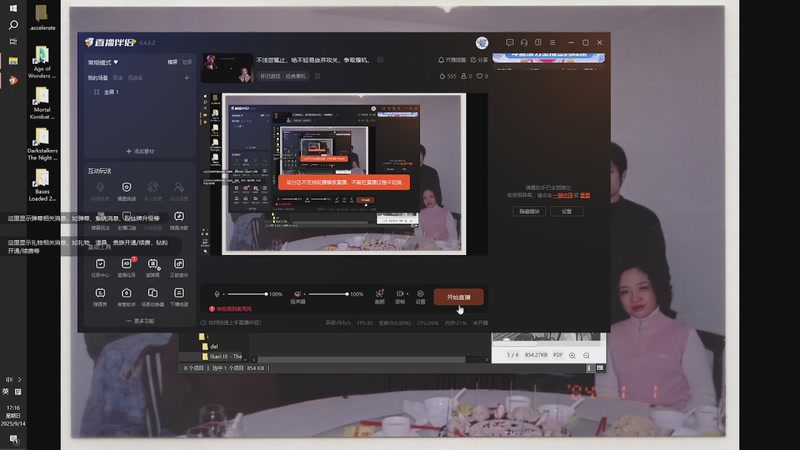This screenshot has height=450, width=800.
Task: Open the message feedback icon in title bar
Action: (510, 43)
